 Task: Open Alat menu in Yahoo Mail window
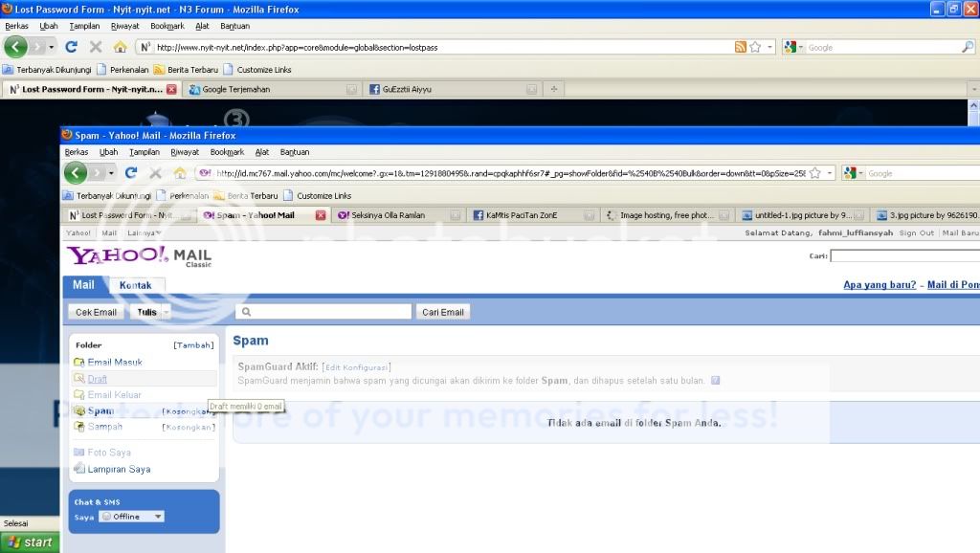pyautogui.click(x=262, y=152)
